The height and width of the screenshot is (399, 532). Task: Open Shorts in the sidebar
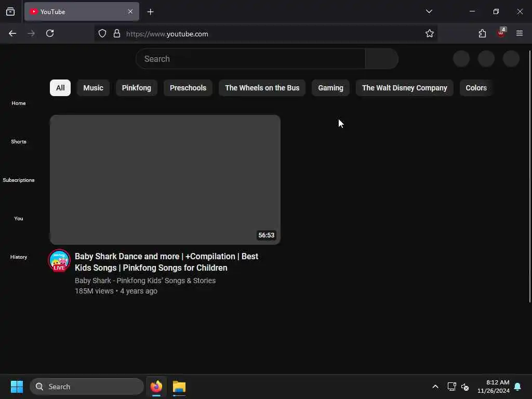point(19,141)
